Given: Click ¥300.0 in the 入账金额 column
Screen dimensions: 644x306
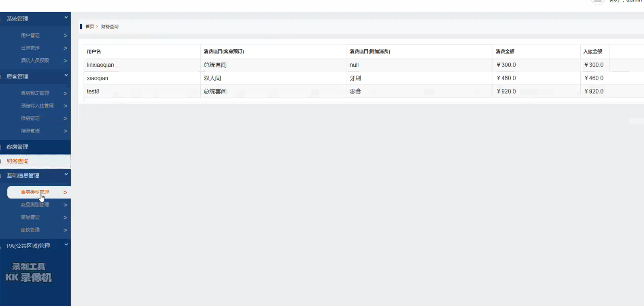Looking at the screenshot, I should tap(594, 65).
